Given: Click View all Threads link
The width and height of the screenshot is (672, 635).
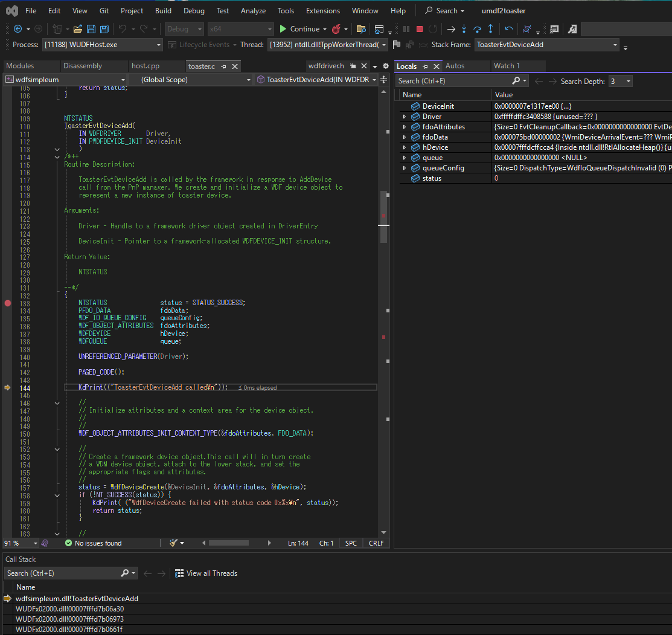Looking at the screenshot, I should click(211, 573).
